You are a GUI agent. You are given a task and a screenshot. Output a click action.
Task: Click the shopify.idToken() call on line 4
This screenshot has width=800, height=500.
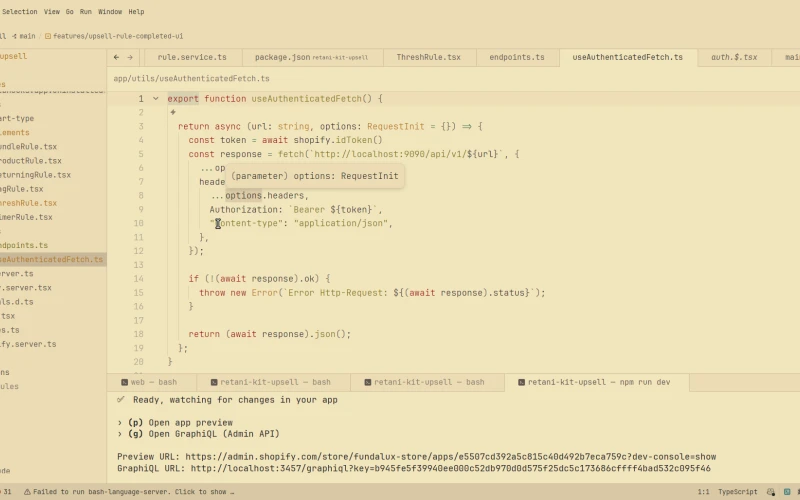[338, 140]
